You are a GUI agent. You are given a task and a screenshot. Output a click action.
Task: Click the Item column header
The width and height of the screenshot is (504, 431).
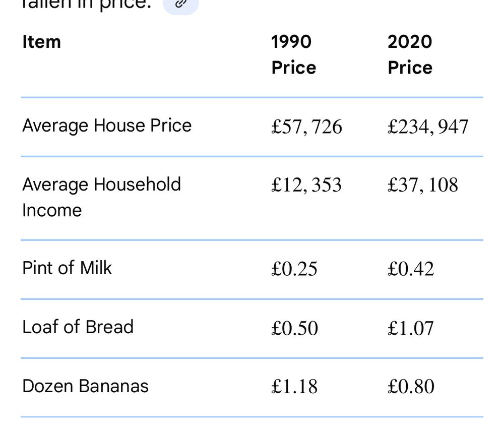point(41,42)
